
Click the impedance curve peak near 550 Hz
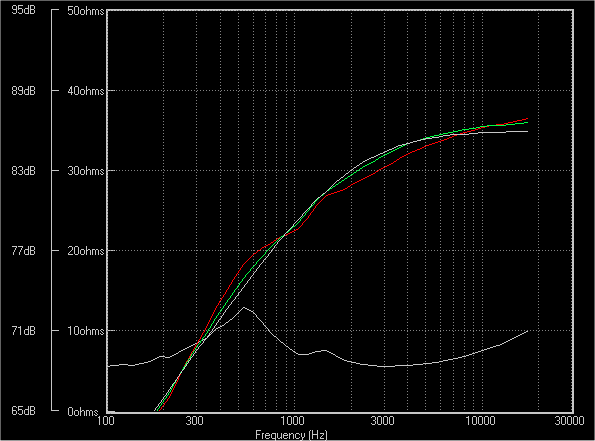(x=244, y=307)
